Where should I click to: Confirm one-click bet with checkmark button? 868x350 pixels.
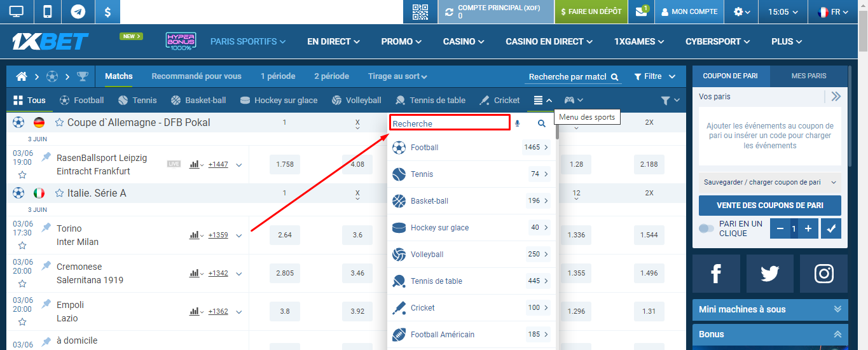[831, 228]
